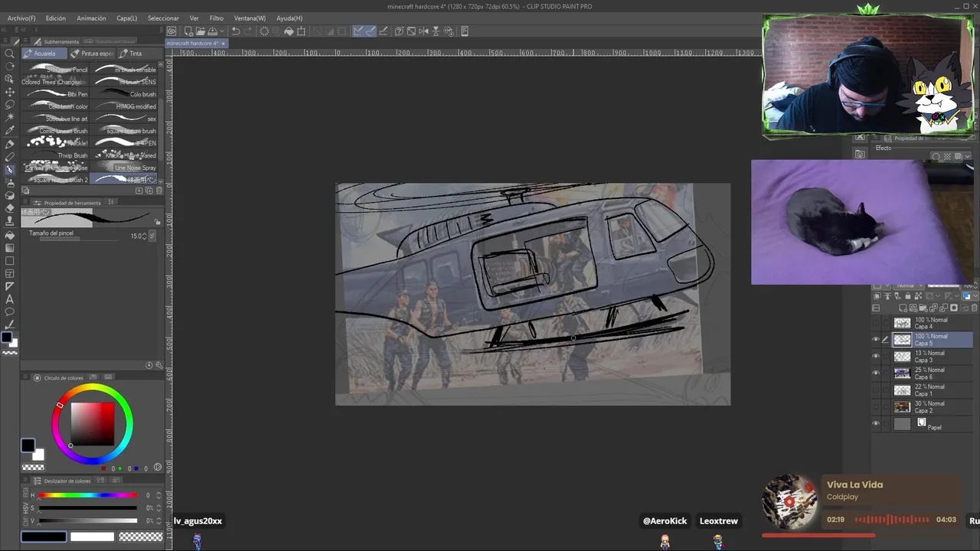980x551 pixels.
Task: Click the Snap to ruler command icon
Action: [x=358, y=31]
